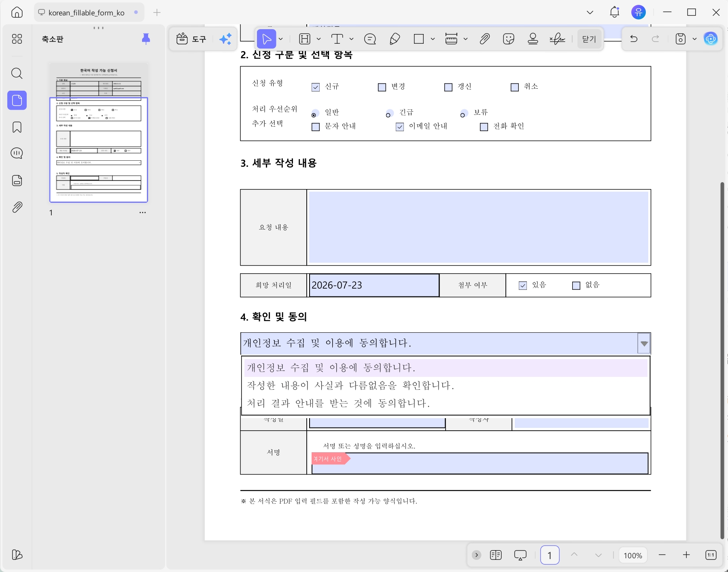Image resolution: width=728 pixels, height=572 pixels.
Task: Insert a sticker
Action: [x=509, y=39]
